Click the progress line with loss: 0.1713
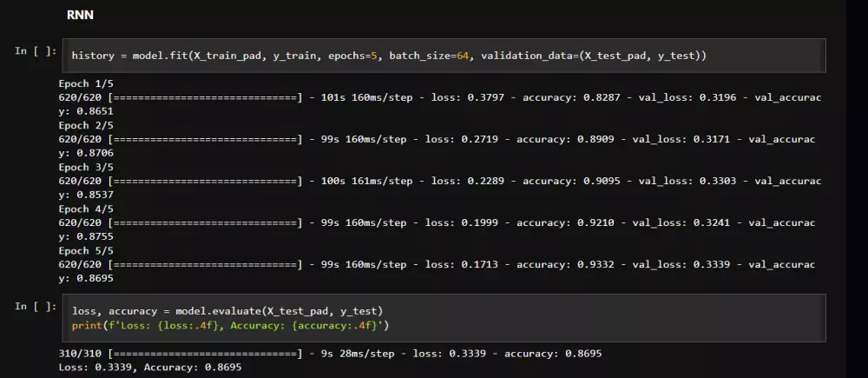Screen dimensions: 868x378 (x=437, y=264)
